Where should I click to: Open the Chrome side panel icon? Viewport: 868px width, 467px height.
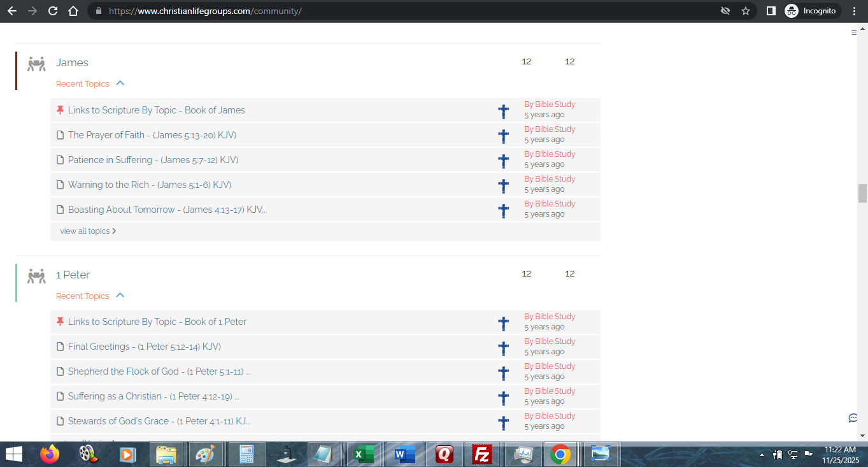point(771,11)
